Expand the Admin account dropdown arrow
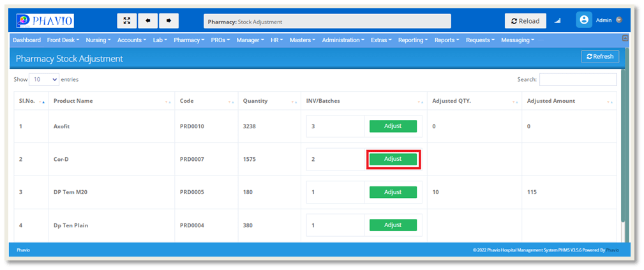644x270 pixels. pos(619,20)
